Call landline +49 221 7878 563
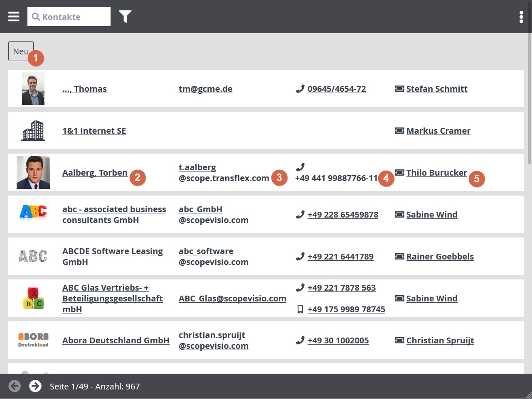The height and width of the screenshot is (399, 532). coord(342,288)
